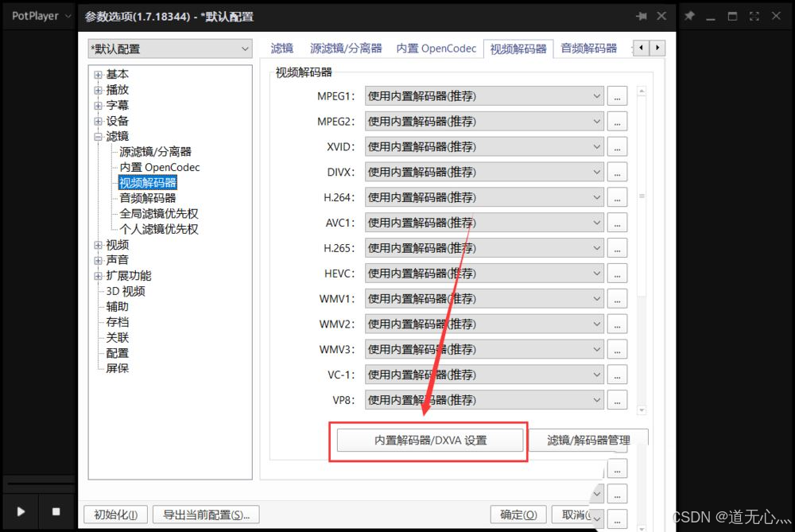
Task: Click the ... button next to HEVC
Action: point(617,274)
